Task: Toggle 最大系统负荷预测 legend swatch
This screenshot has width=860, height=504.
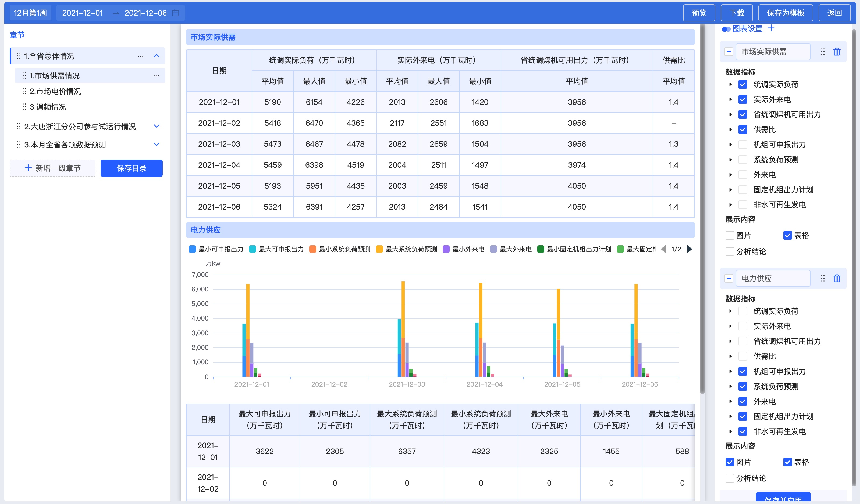Action: tap(379, 249)
